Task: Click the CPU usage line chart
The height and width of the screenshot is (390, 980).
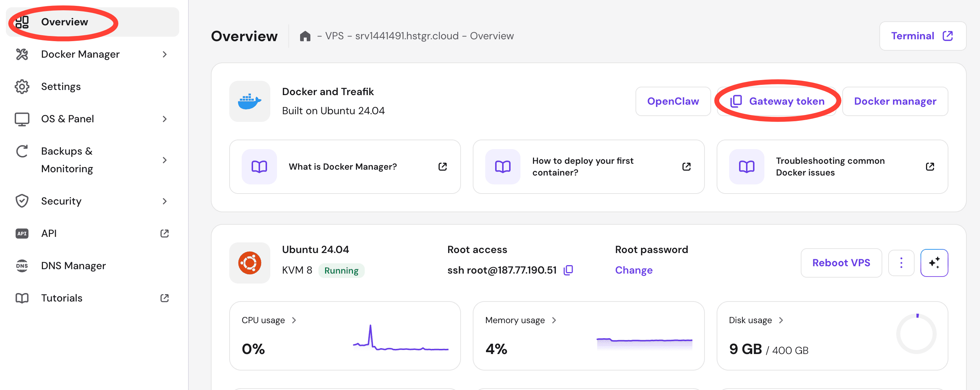Action: click(x=401, y=338)
